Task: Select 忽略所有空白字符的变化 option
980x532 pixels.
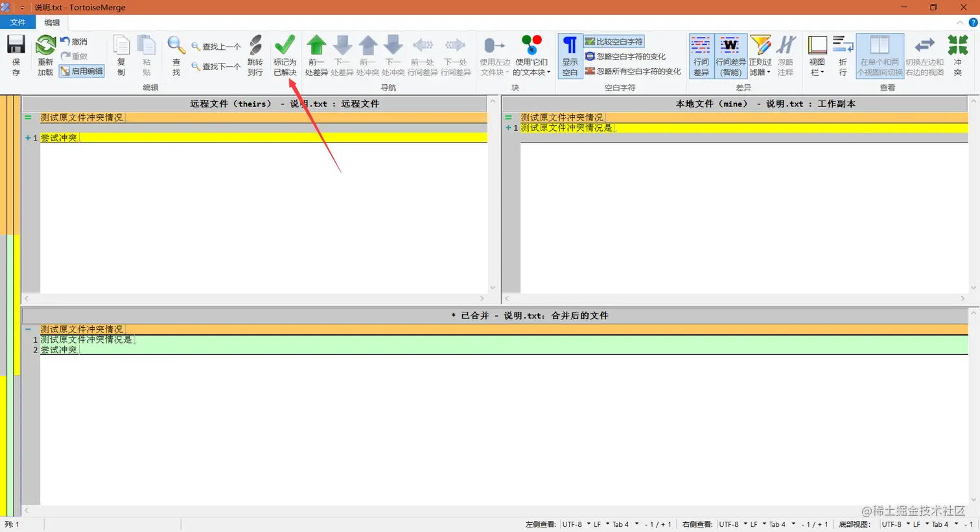Action: 633,71
